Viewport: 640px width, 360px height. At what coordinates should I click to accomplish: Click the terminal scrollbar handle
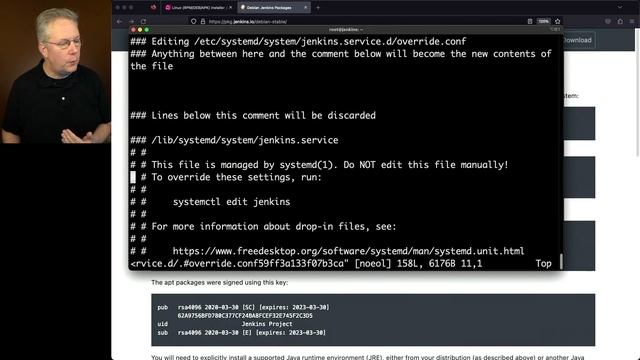pos(561,262)
